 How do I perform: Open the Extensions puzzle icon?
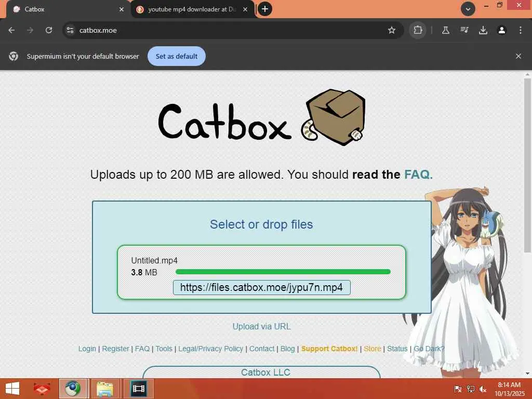coord(418,30)
